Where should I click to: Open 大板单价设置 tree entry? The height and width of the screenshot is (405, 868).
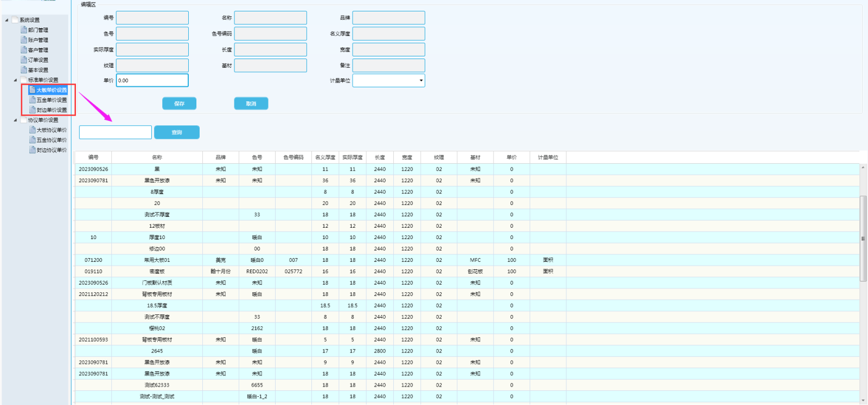[x=48, y=90]
